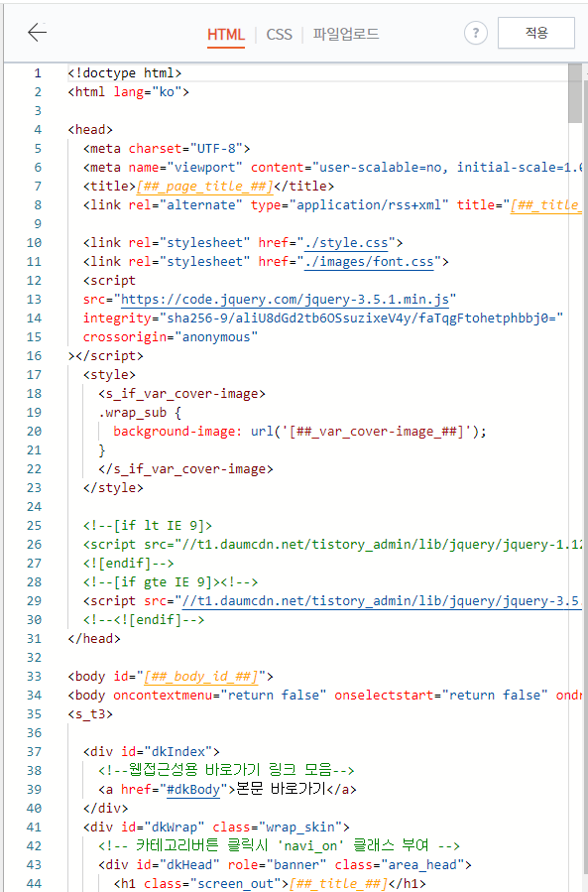Click the <!--[if gte IE 9]><!--> comment
Image resolution: width=588 pixels, height=892 pixels.
click(x=170, y=582)
